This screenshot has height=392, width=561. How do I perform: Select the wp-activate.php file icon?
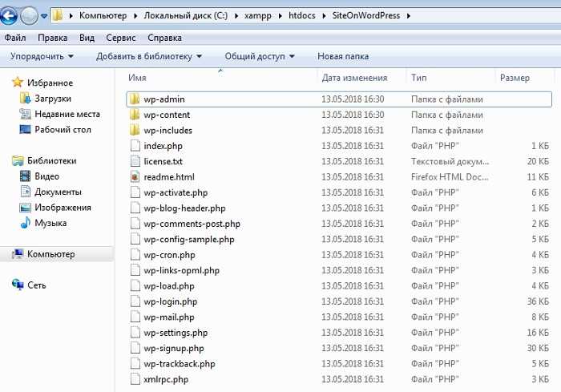tap(135, 192)
